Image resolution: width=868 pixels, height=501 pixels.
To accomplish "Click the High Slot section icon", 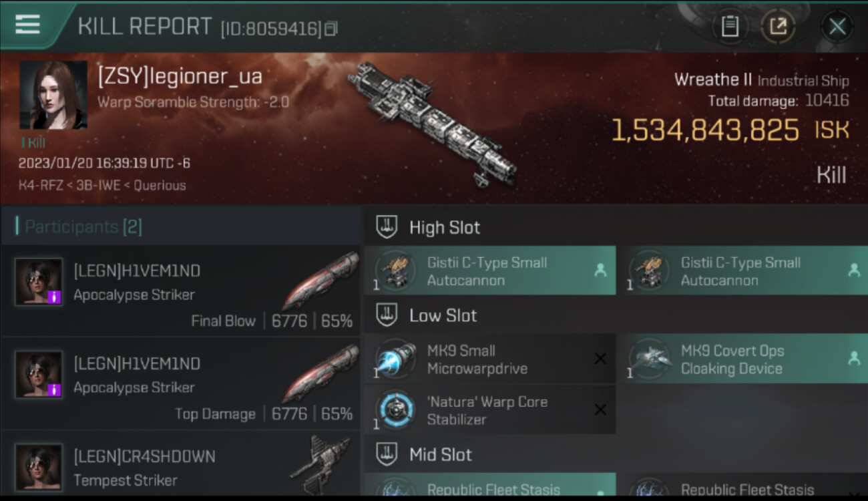I will 387,226.
